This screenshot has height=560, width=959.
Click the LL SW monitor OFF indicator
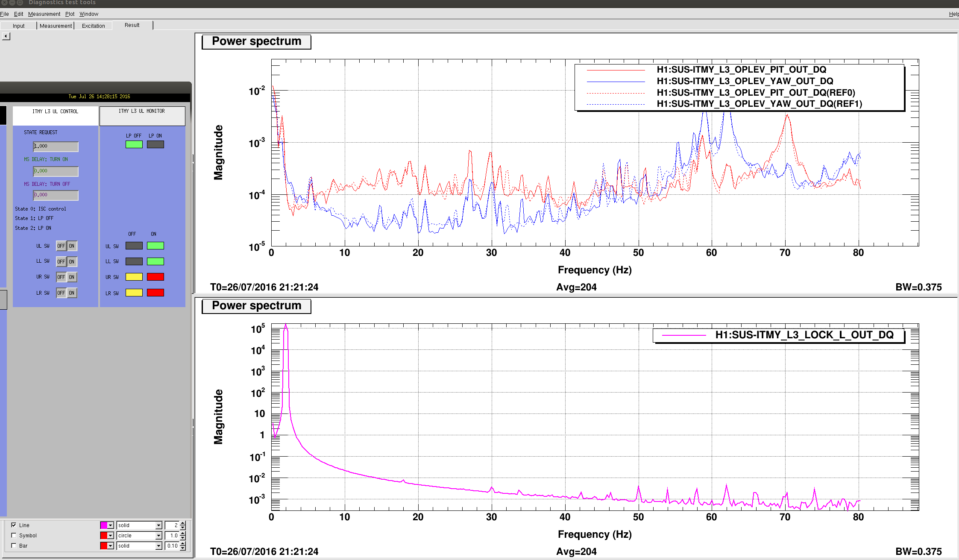[x=134, y=261]
